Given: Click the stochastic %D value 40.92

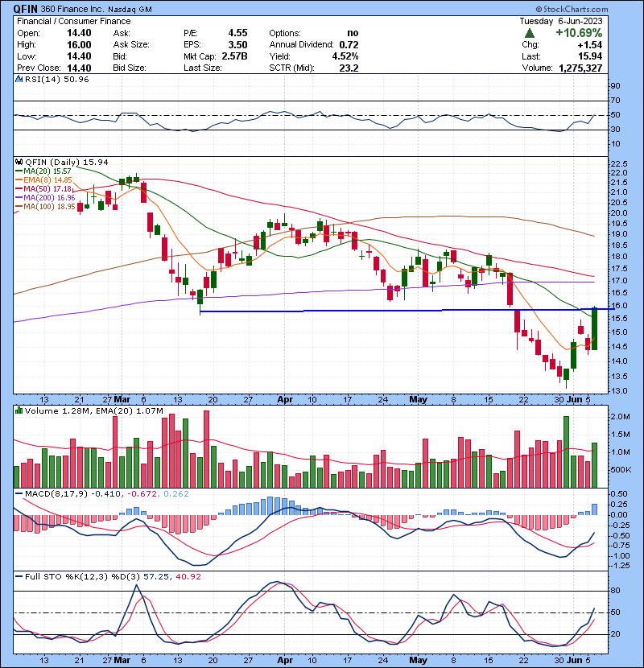Looking at the screenshot, I should point(188,577).
